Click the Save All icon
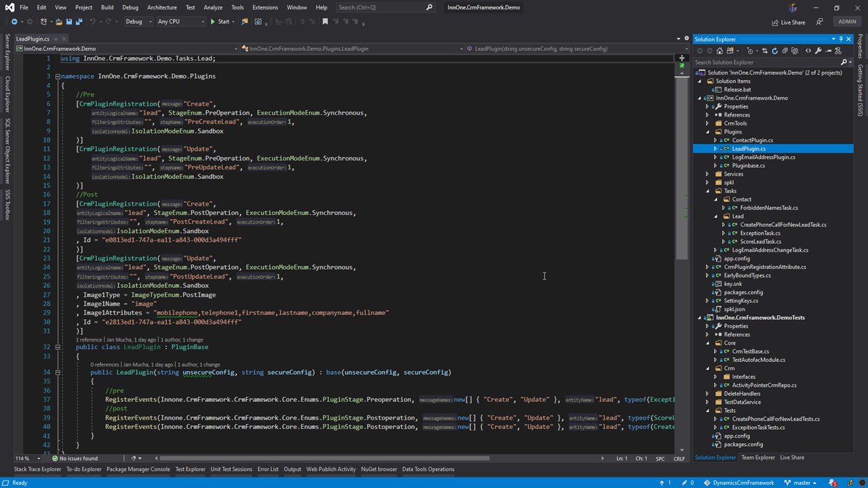 79,22
